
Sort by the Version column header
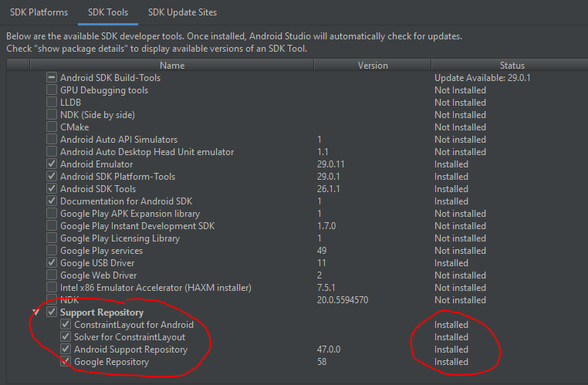pos(373,66)
